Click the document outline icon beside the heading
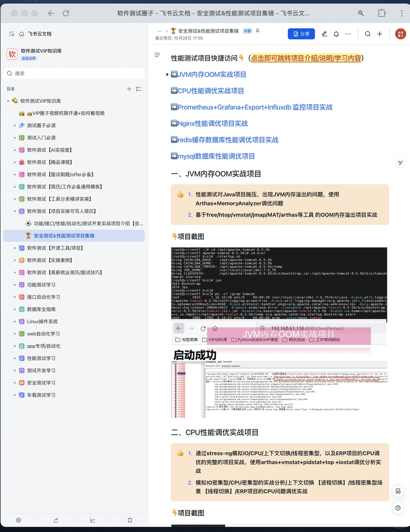 tap(157, 55)
